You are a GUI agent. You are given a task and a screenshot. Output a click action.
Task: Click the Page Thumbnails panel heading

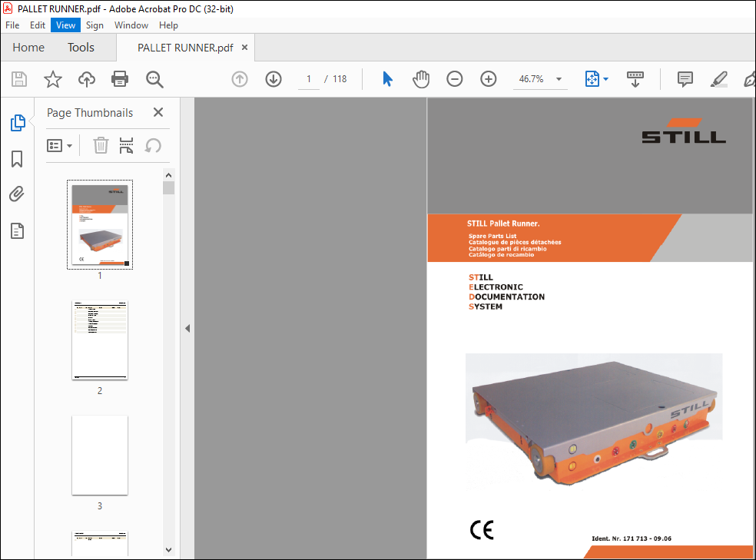point(90,113)
